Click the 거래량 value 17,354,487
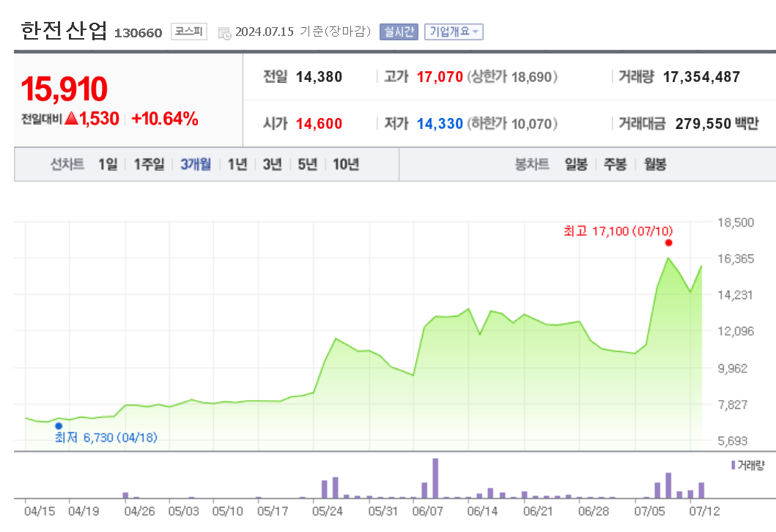Screen dimensions: 776x532 701,77
